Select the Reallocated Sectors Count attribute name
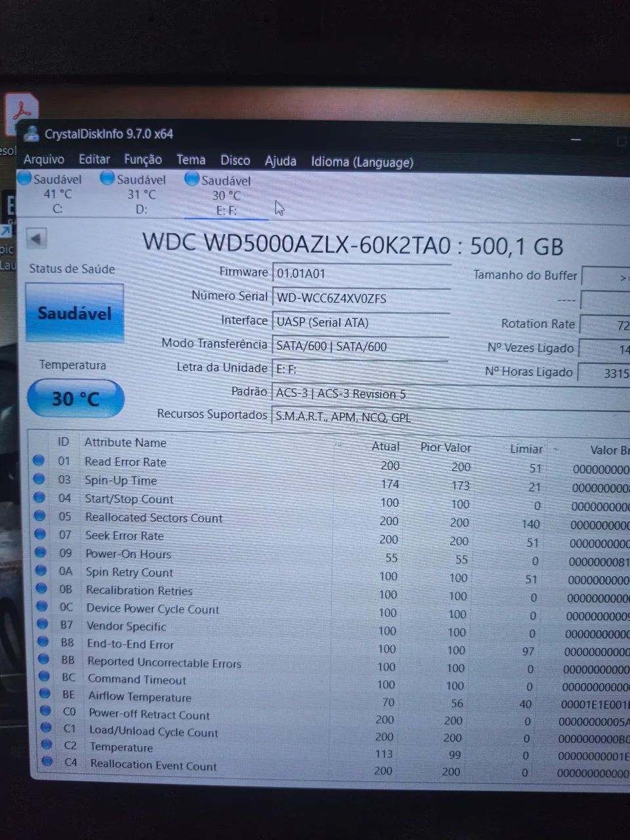630x840 pixels. click(x=154, y=518)
